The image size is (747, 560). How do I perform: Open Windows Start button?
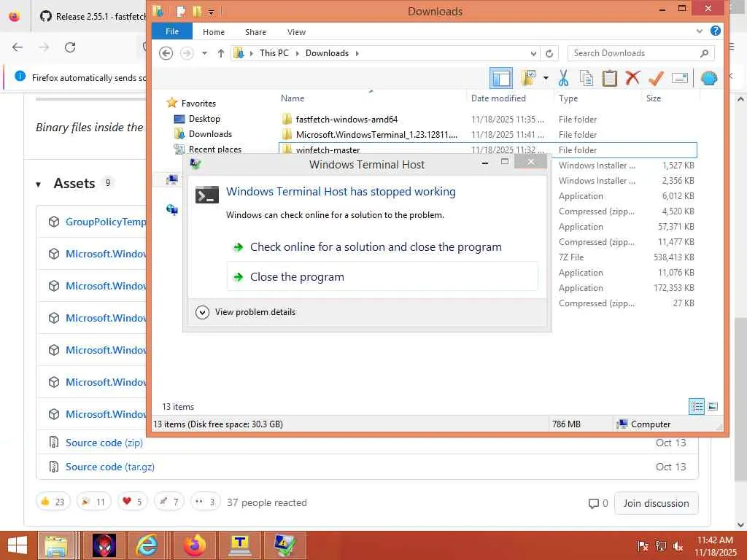click(18, 545)
